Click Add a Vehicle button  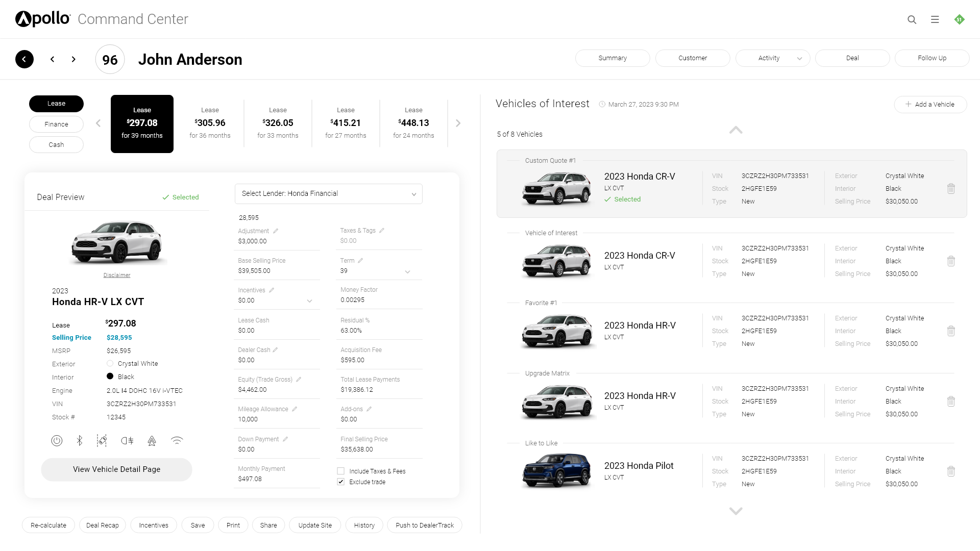930,105
